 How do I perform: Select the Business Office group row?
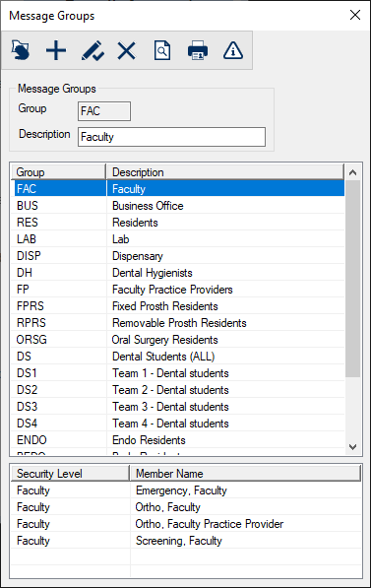point(178,206)
